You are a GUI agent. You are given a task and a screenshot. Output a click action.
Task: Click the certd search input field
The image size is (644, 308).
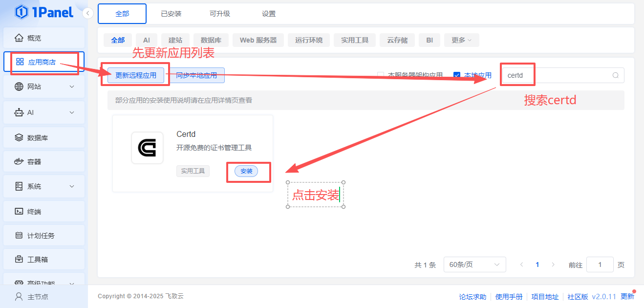(x=557, y=75)
